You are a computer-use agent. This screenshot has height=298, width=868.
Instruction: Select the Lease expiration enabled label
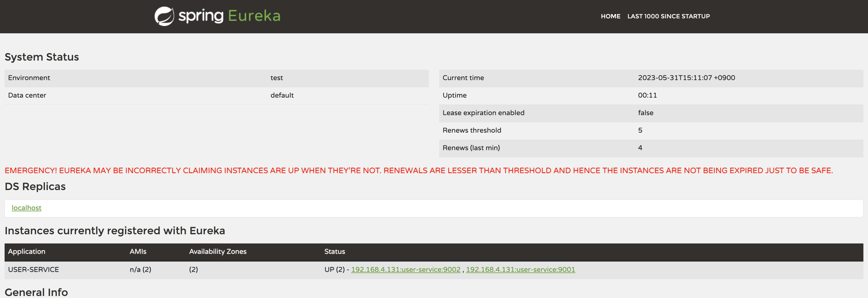483,113
